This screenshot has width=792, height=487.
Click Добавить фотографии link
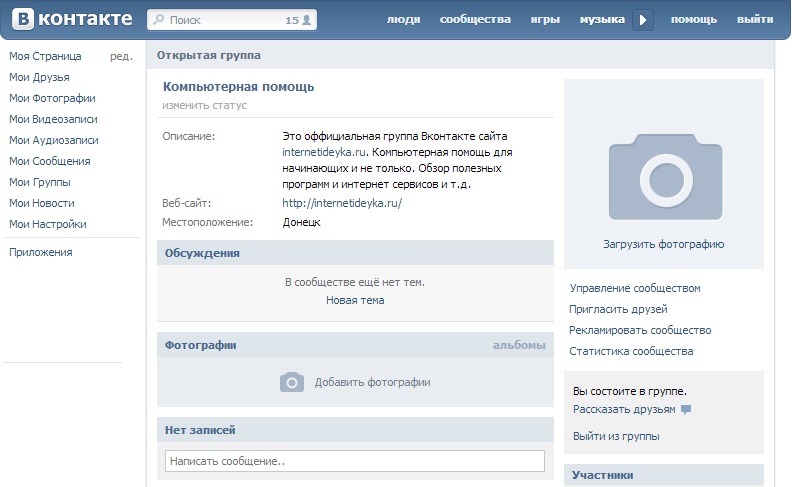pyautogui.click(x=373, y=382)
